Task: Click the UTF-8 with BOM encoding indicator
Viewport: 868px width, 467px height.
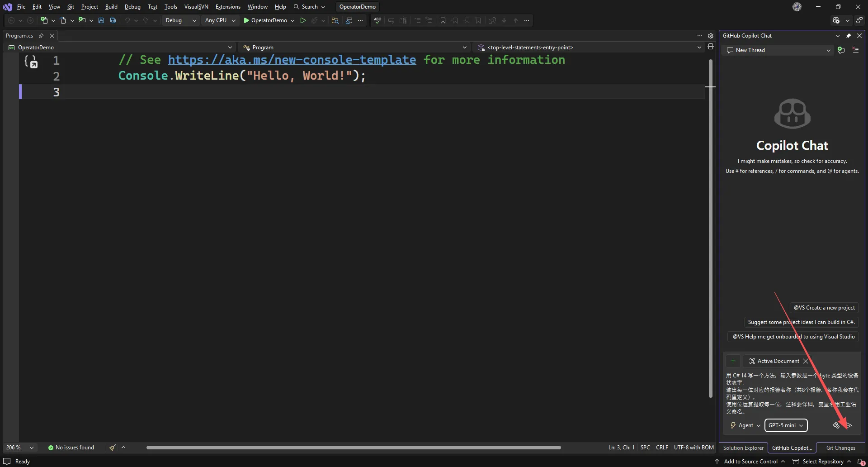Action: [694, 448]
